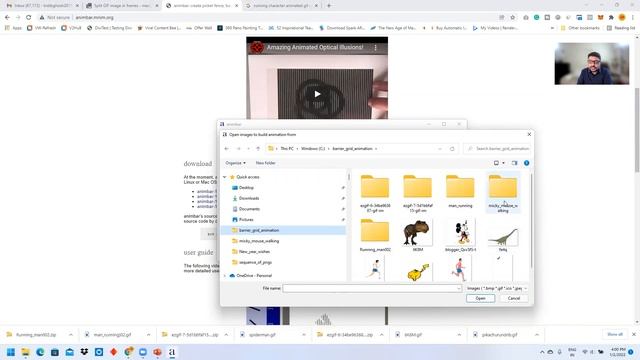The height and width of the screenshot is (360, 640).
Task: Collapse the Quick access tree node
Action: 224,177
